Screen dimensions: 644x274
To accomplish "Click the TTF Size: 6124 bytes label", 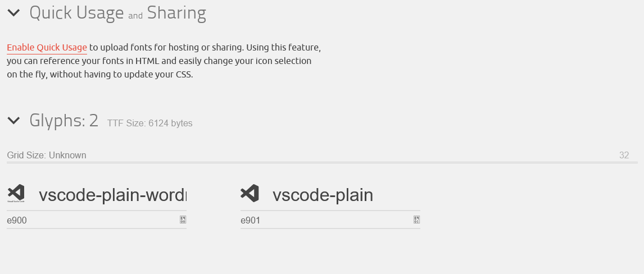I will click(150, 123).
